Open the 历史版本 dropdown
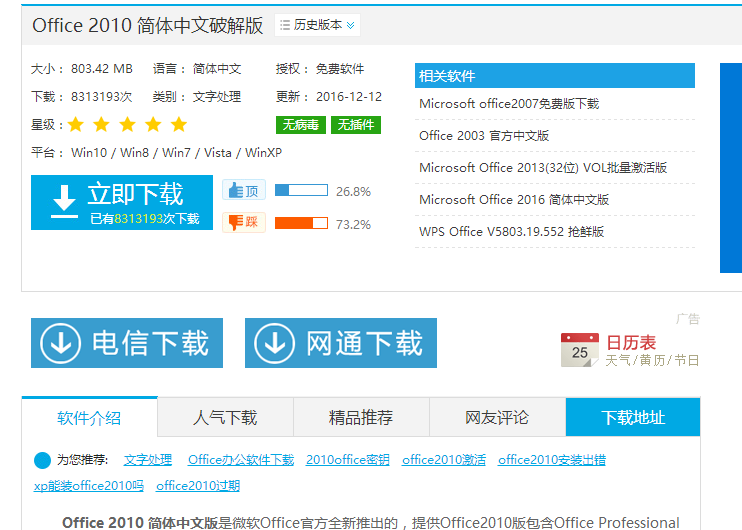The width and height of the screenshot is (742, 530). pos(317,25)
